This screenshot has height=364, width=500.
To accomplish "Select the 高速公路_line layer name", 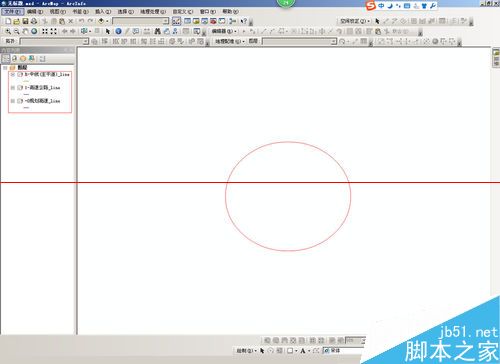I will coord(42,88).
